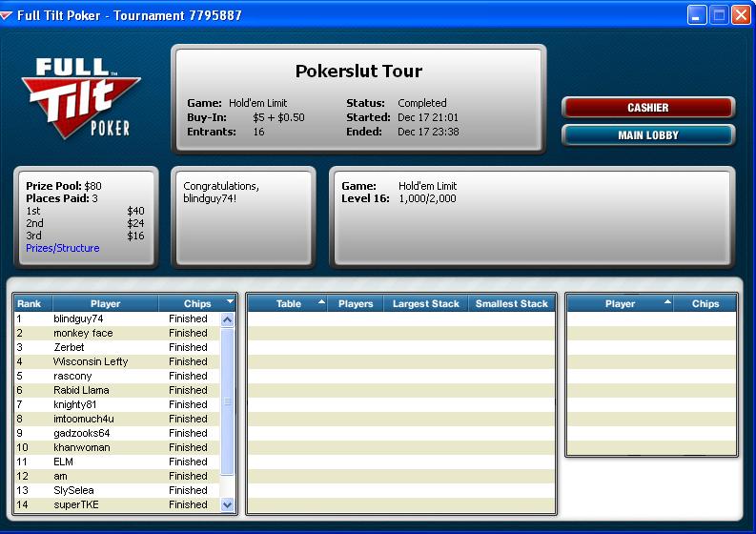Sort standings by Player column header
The height and width of the screenshot is (534, 756).
click(x=105, y=303)
